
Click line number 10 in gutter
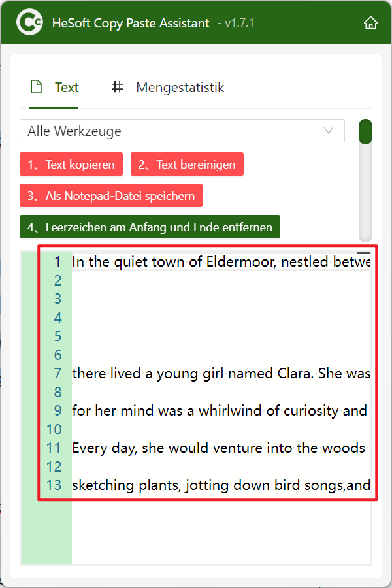click(x=54, y=429)
